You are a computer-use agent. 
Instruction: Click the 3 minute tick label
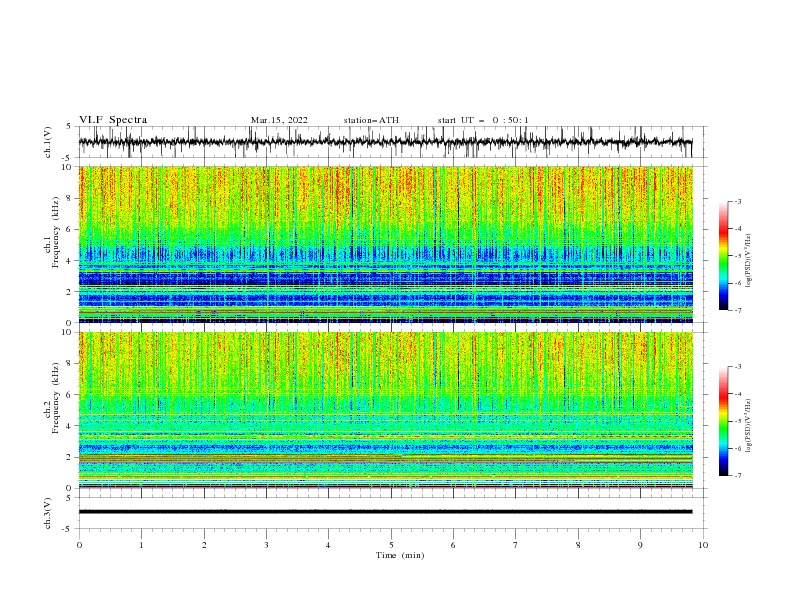tap(266, 545)
